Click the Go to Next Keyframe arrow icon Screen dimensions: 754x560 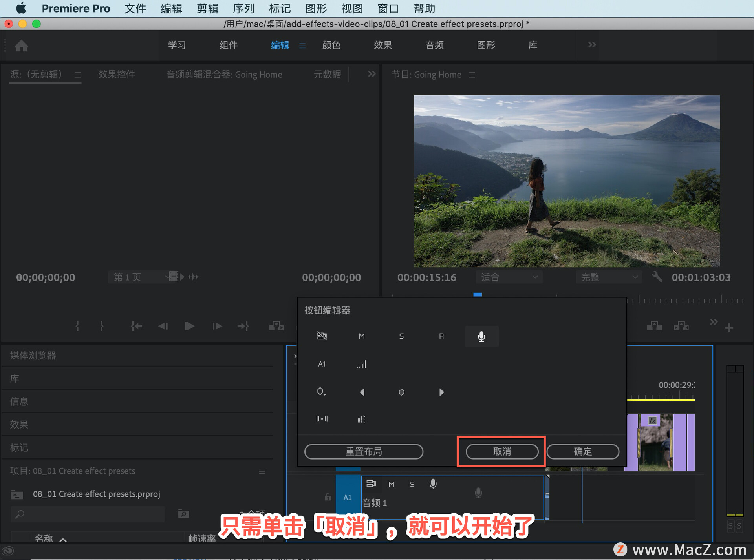[441, 392]
